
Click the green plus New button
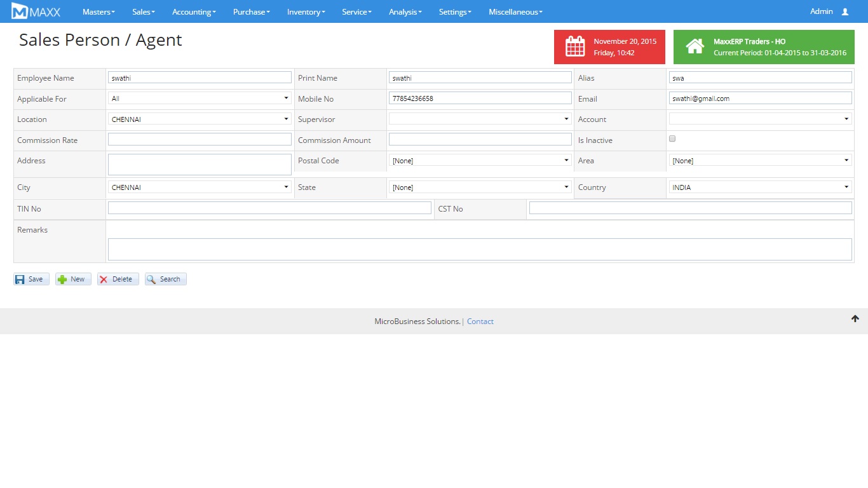(73, 279)
